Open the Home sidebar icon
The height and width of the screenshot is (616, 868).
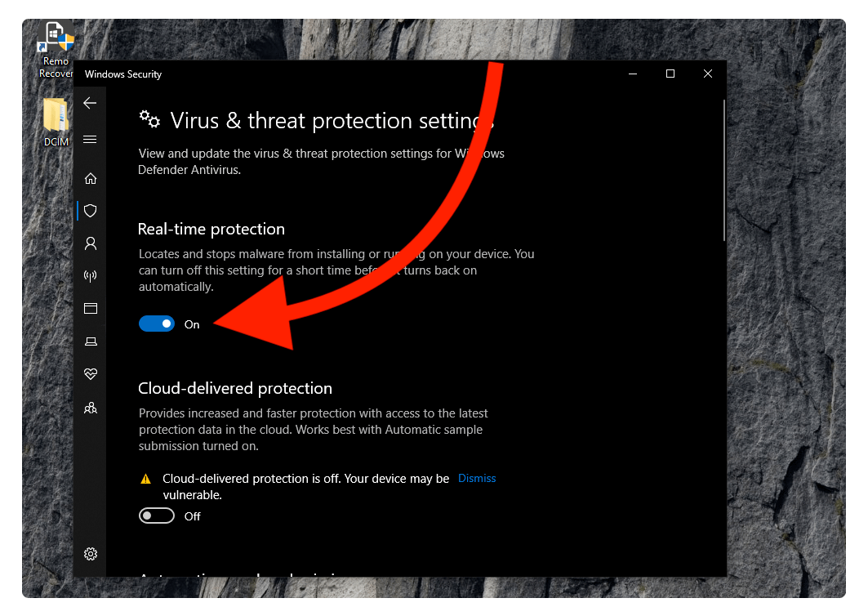coord(91,178)
